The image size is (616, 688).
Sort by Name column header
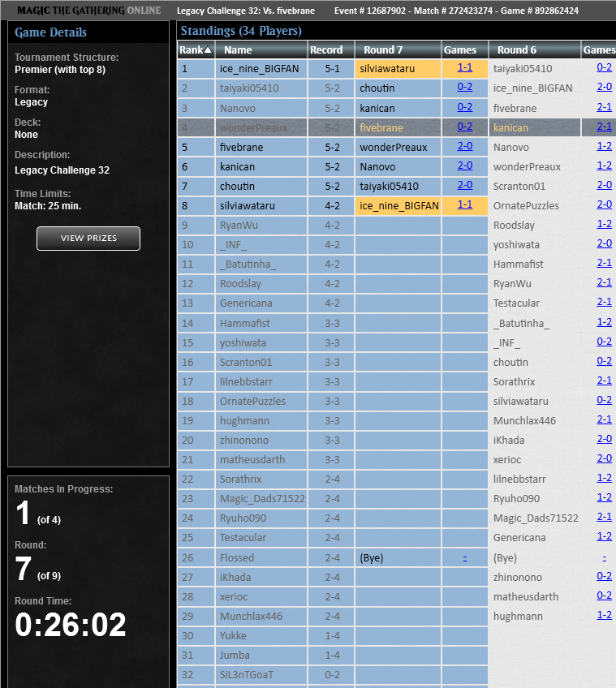261,49
